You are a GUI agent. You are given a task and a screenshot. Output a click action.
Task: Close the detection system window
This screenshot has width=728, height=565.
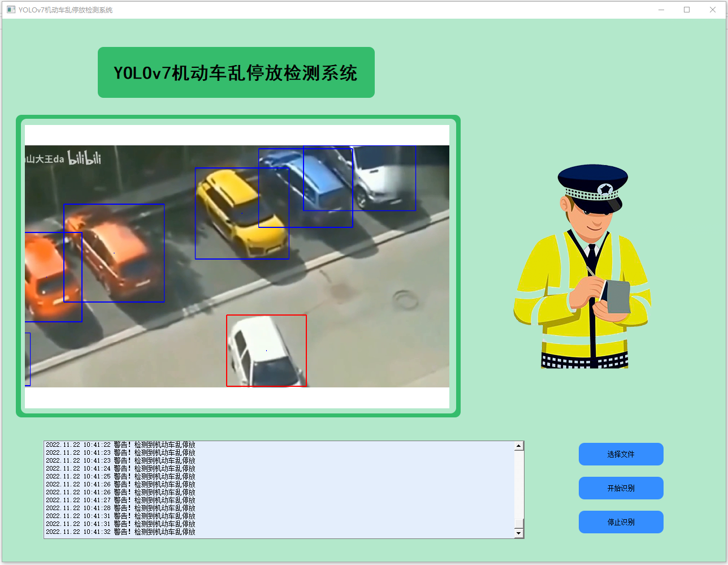(713, 10)
